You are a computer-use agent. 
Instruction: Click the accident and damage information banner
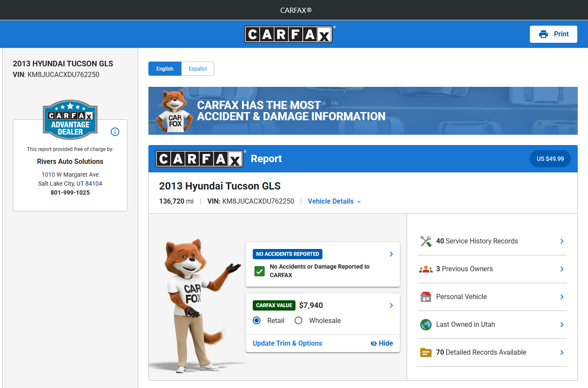point(363,111)
